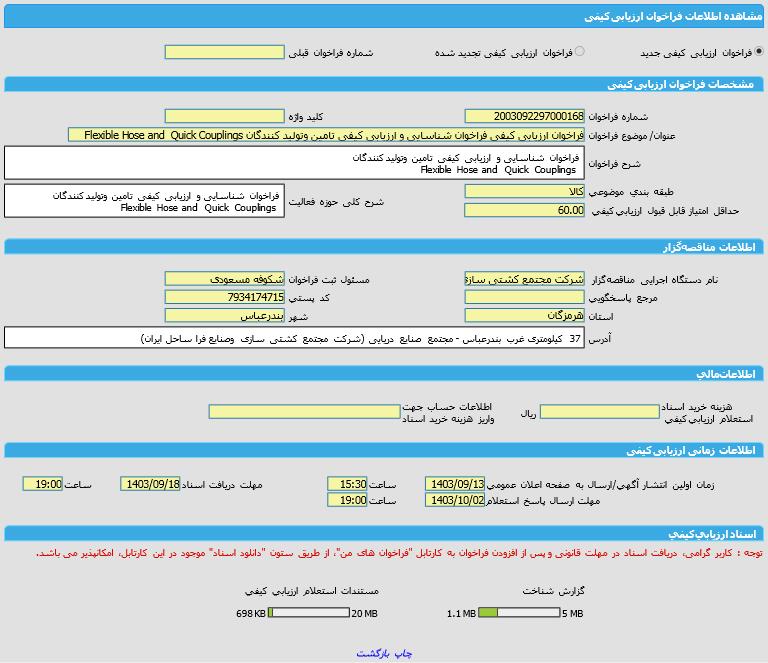Click the city field showing بندرعباس
This screenshot has height=663, width=768.
click(224, 316)
